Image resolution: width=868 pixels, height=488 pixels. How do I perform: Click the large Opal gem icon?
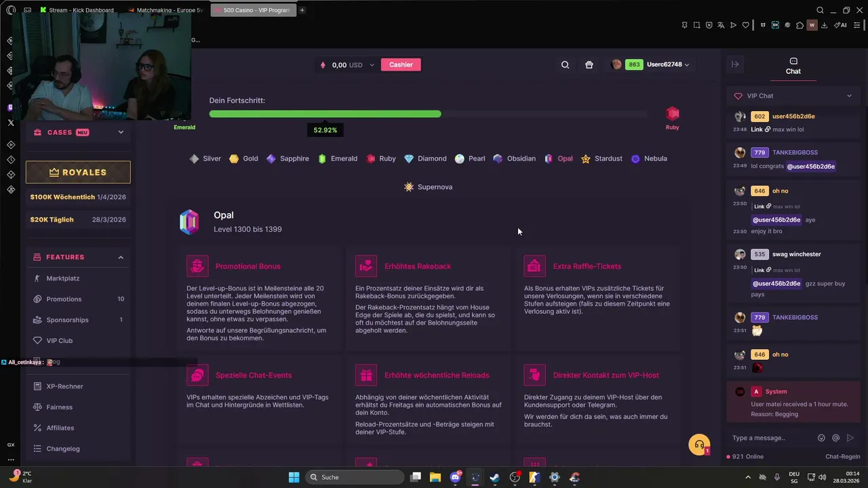[x=189, y=222]
